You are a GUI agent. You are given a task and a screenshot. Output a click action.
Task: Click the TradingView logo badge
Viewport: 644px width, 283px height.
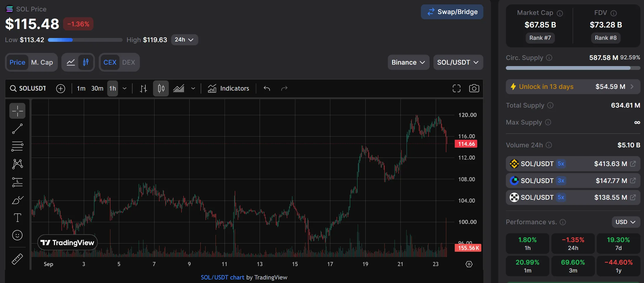[x=67, y=242]
